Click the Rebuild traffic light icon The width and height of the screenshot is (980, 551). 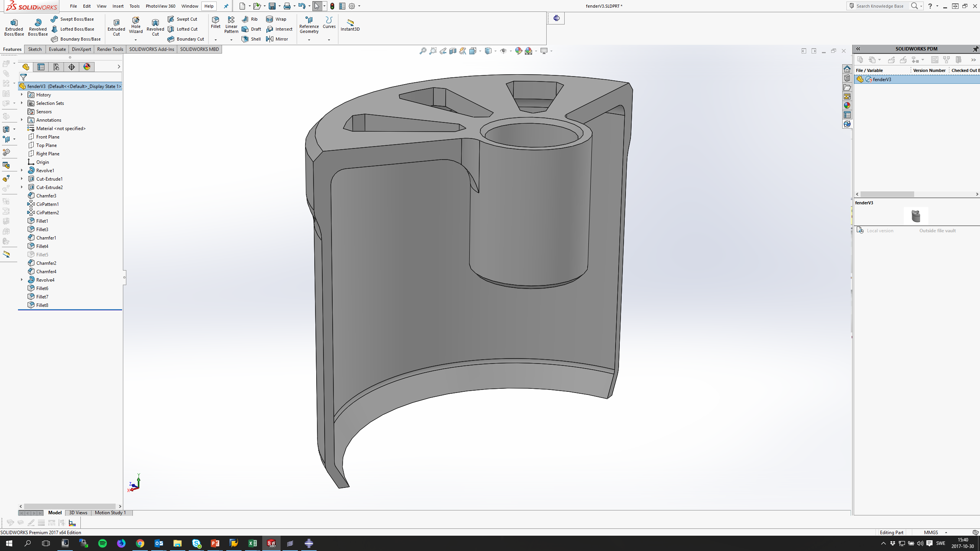point(332,6)
